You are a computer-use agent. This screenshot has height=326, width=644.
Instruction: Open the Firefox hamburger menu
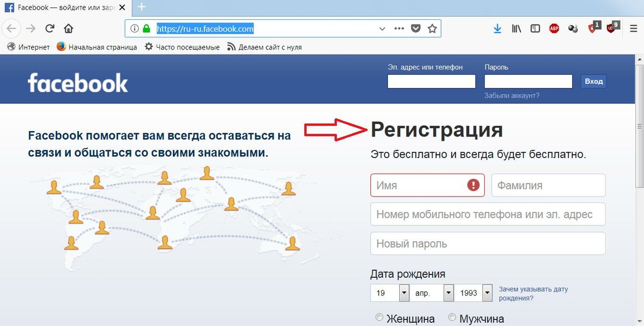633,28
